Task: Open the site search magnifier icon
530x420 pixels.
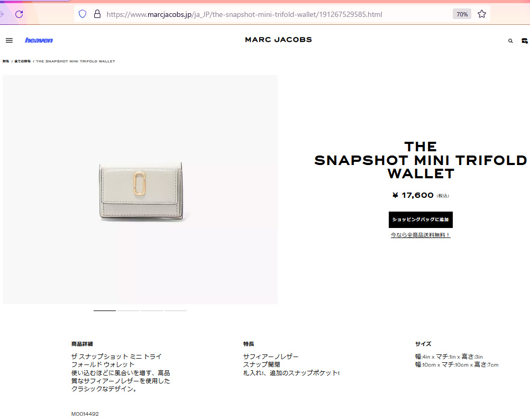Action: click(510, 41)
